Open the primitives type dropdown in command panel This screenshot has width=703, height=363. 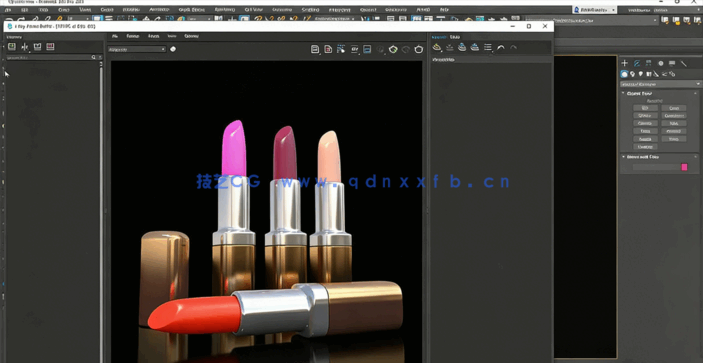coord(660,84)
